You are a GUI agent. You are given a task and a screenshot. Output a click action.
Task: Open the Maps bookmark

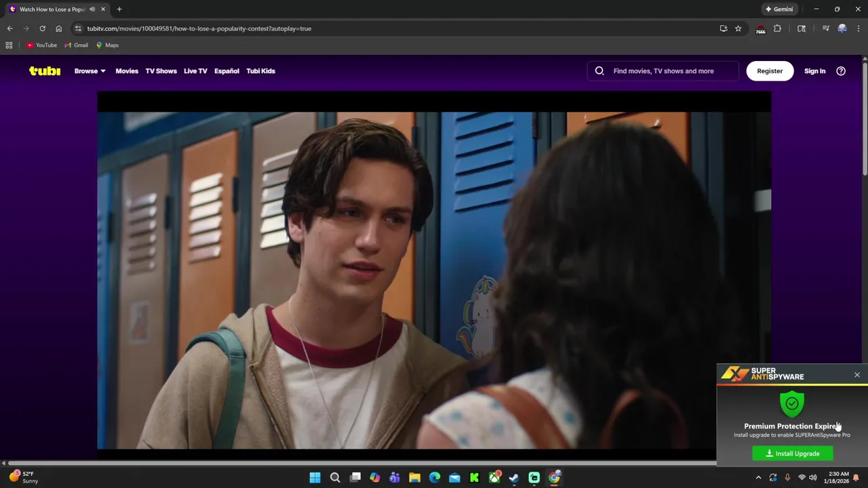coord(107,45)
